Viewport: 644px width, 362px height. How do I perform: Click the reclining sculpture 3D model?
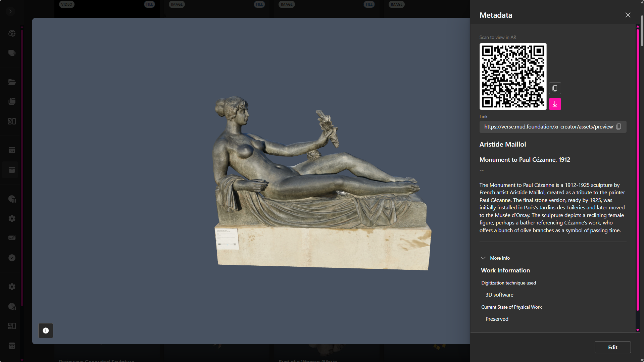coord(315,181)
